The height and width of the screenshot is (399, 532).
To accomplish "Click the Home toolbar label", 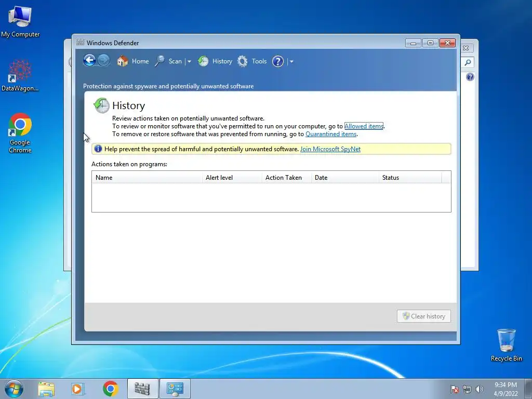I will click(x=140, y=61).
